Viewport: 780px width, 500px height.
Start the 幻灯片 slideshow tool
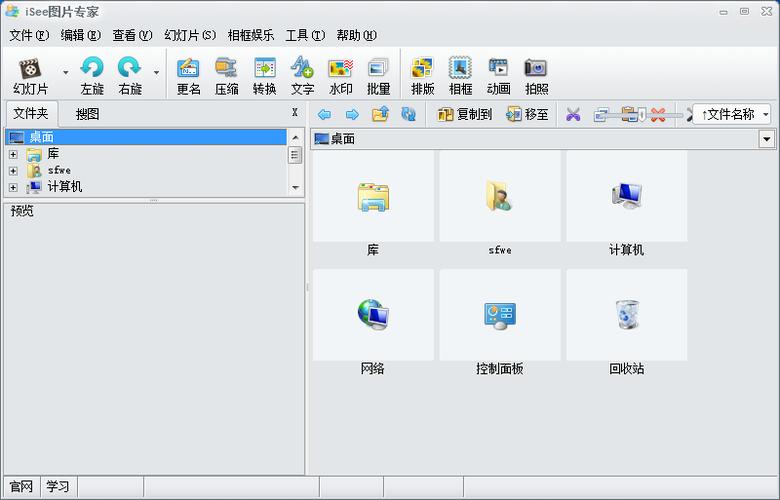[x=31, y=75]
